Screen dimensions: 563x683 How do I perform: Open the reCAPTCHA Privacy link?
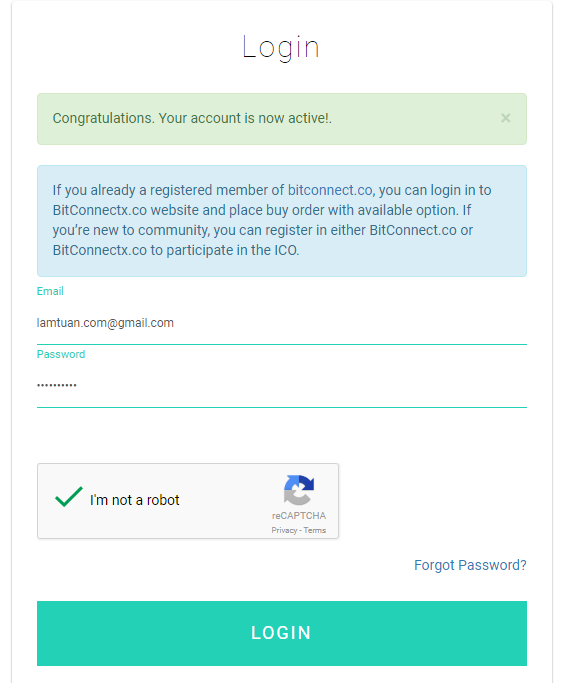[284, 530]
